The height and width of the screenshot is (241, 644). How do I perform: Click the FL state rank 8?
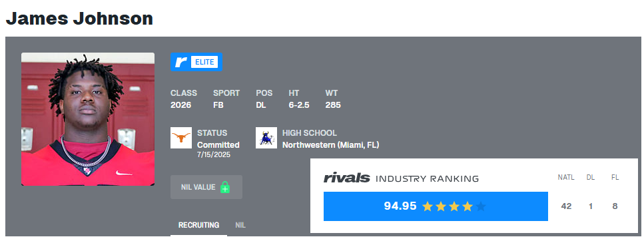(615, 206)
